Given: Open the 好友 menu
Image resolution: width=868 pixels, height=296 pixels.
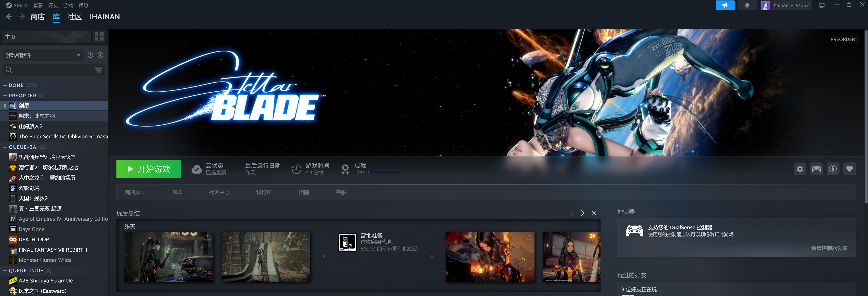Looking at the screenshot, I should pyautogui.click(x=53, y=5).
